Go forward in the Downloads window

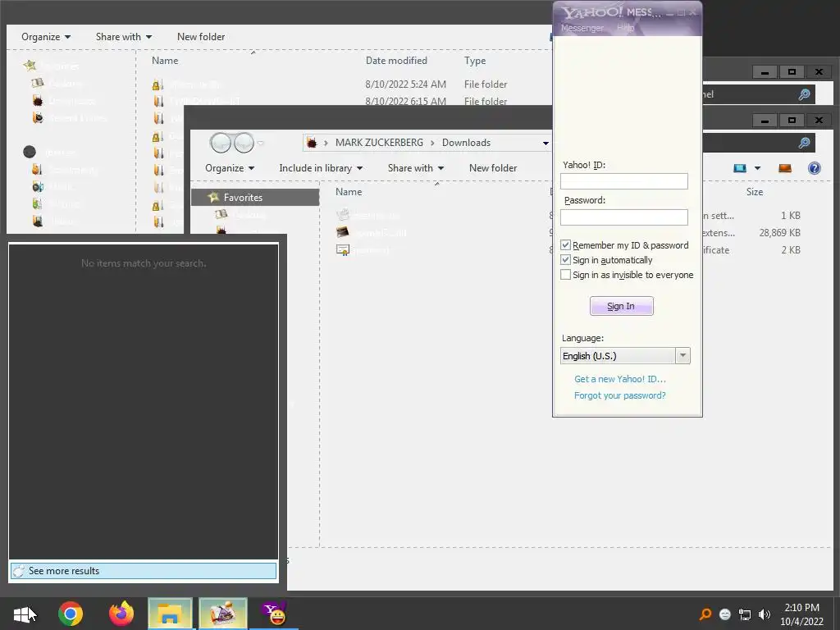point(244,143)
